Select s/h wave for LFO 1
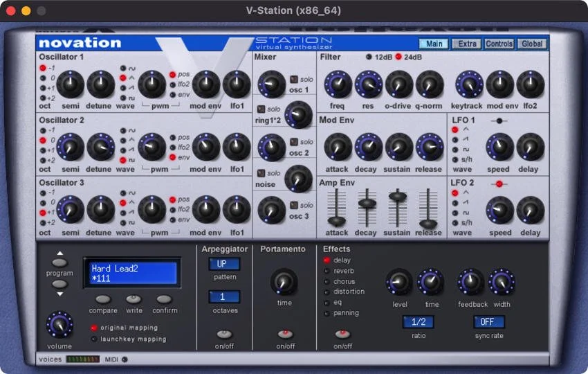 tap(455, 159)
